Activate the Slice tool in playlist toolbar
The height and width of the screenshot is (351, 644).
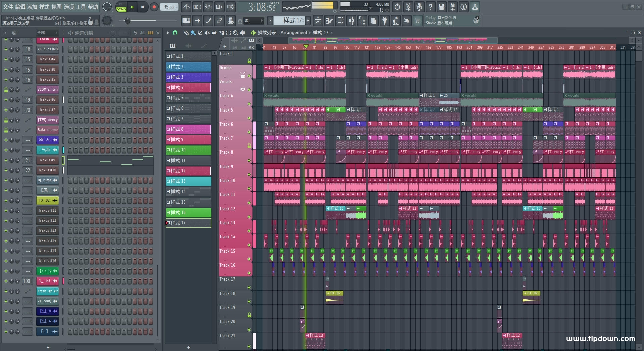click(221, 33)
